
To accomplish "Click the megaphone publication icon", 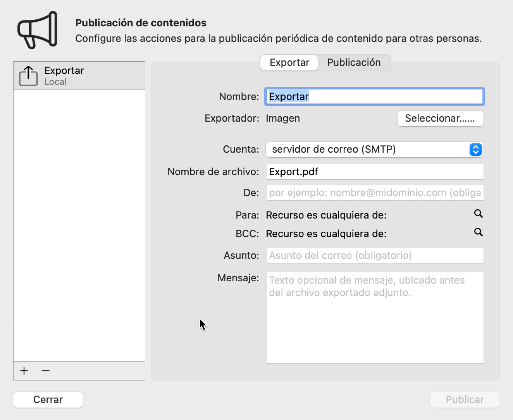I will click(x=36, y=29).
